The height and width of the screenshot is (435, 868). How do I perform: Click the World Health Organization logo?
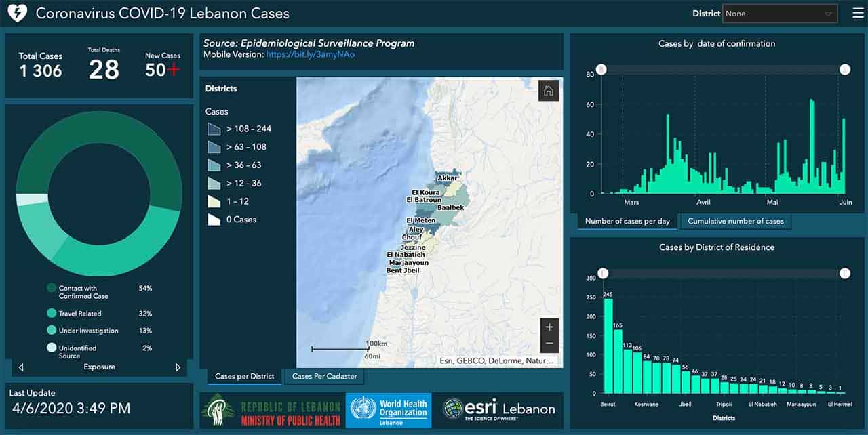click(388, 409)
